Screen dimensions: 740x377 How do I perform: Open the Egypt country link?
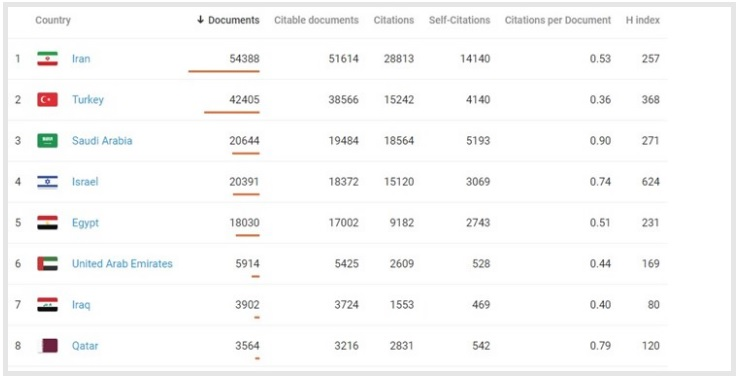click(85, 223)
